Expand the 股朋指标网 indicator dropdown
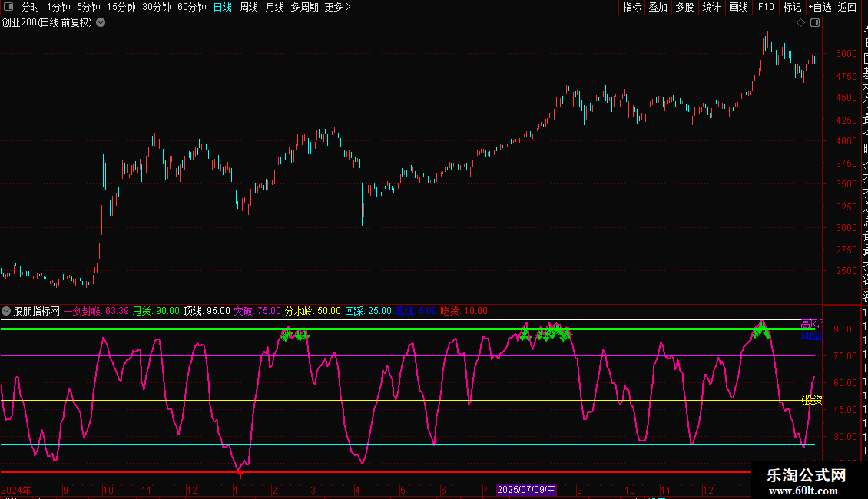The image size is (868, 499). (x=6, y=311)
